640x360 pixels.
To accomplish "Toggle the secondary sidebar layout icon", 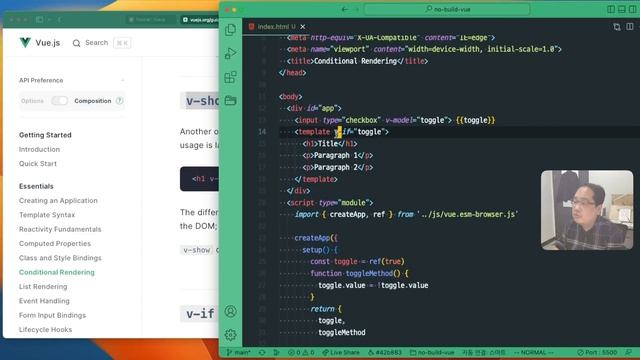I will click(632, 9).
